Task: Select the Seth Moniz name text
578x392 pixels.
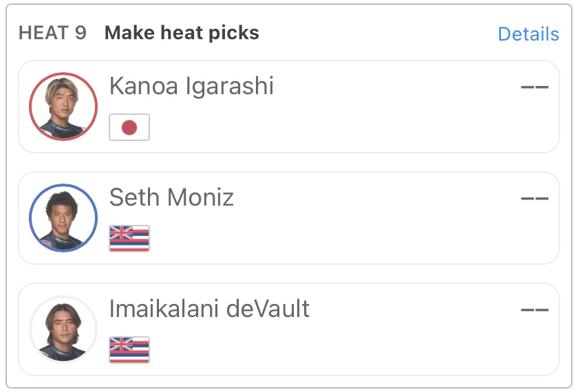Action: [x=171, y=198]
